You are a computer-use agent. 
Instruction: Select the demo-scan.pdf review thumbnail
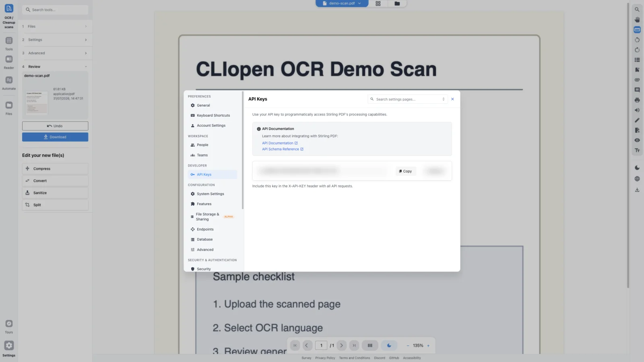pyautogui.click(x=37, y=102)
